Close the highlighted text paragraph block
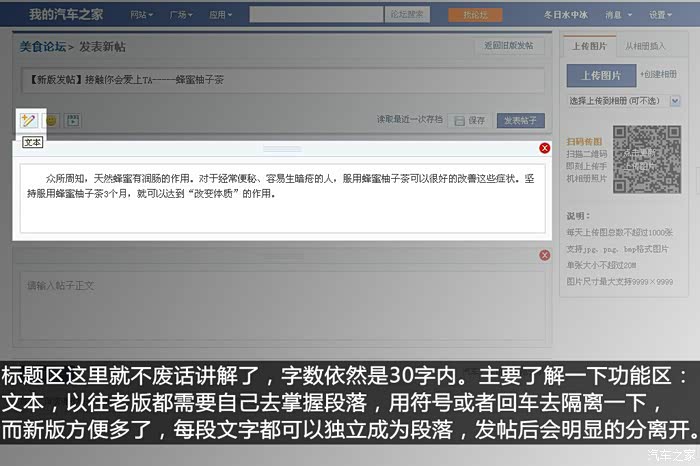This screenshot has height=466, width=700. click(x=545, y=148)
